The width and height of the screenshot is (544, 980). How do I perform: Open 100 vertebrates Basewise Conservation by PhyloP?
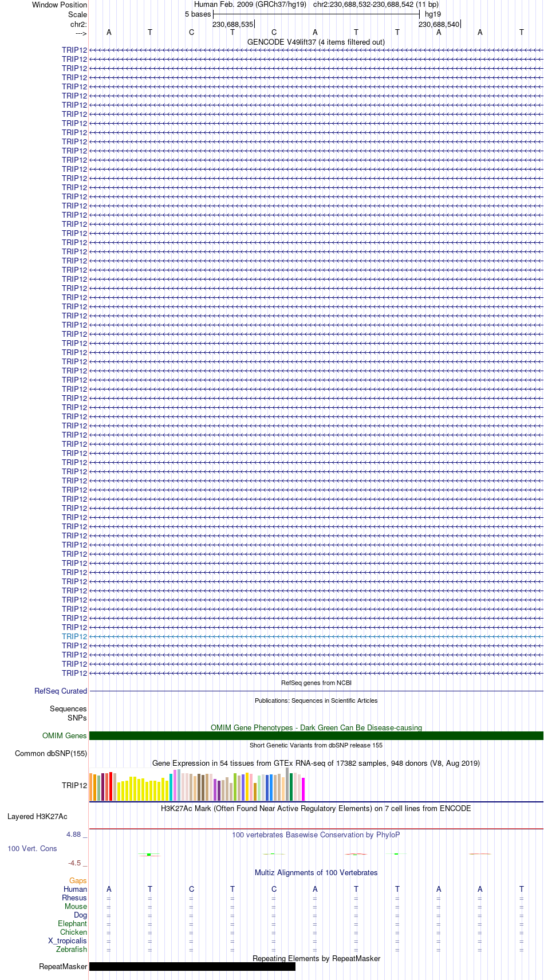[x=316, y=835]
